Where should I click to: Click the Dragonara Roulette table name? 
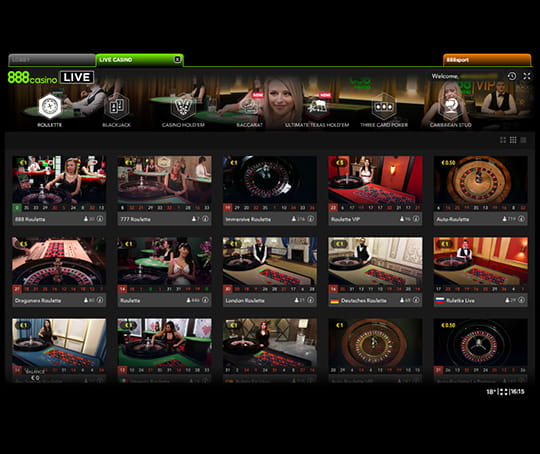[x=38, y=300]
